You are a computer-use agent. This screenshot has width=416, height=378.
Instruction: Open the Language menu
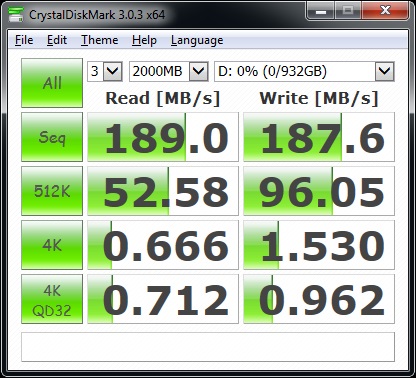[197, 40]
